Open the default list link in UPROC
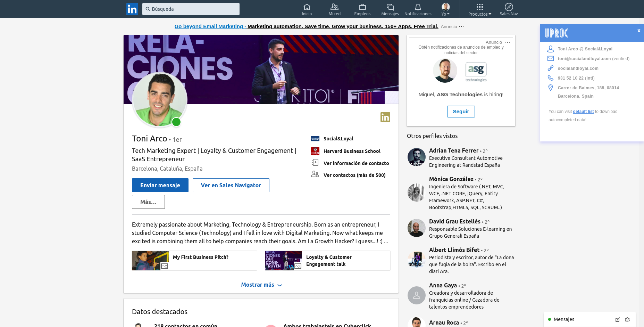 [583, 112]
